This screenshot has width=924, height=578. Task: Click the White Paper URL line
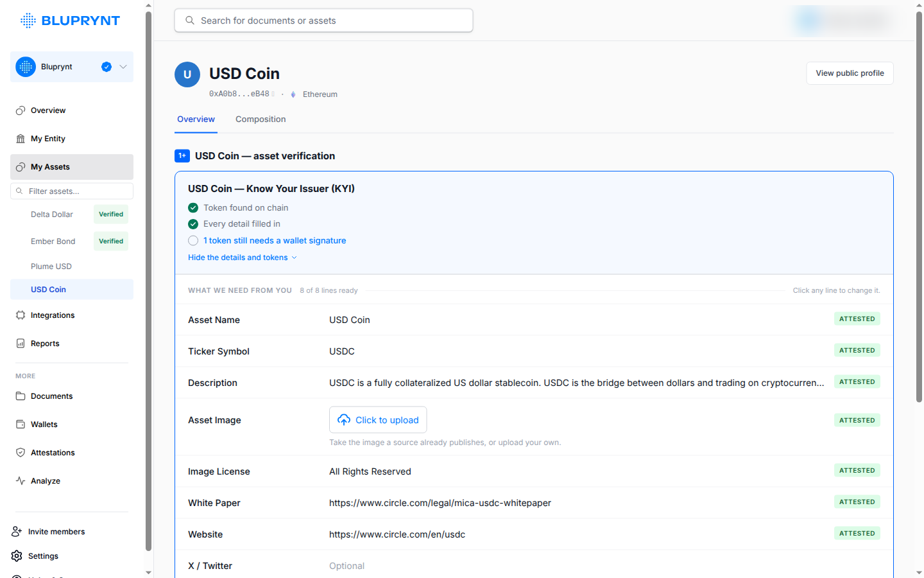click(x=534, y=503)
